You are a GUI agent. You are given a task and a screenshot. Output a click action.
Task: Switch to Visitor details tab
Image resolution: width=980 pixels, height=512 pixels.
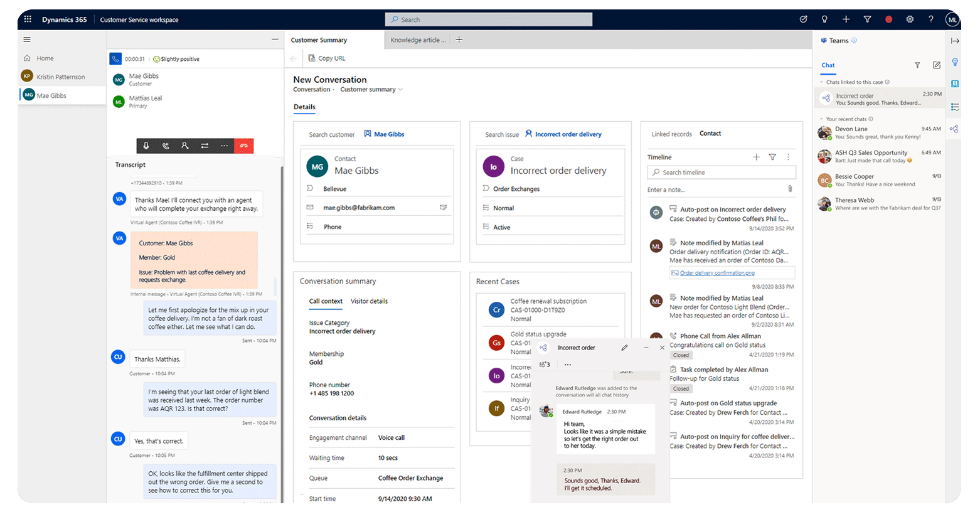coord(369,301)
